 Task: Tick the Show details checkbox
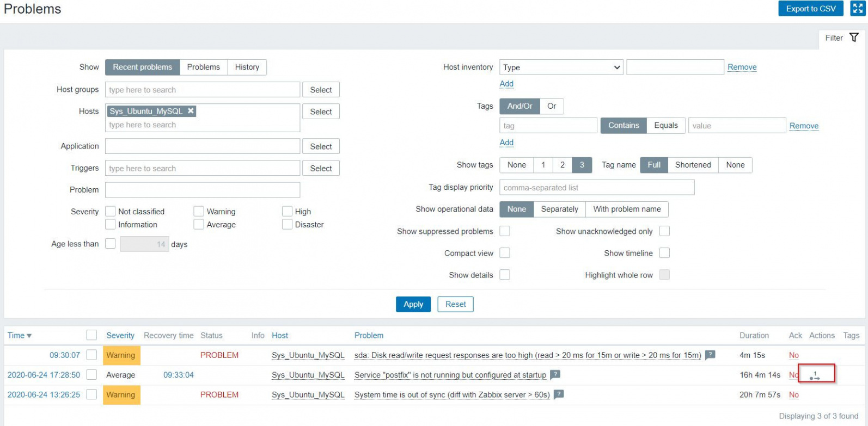[x=505, y=275]
